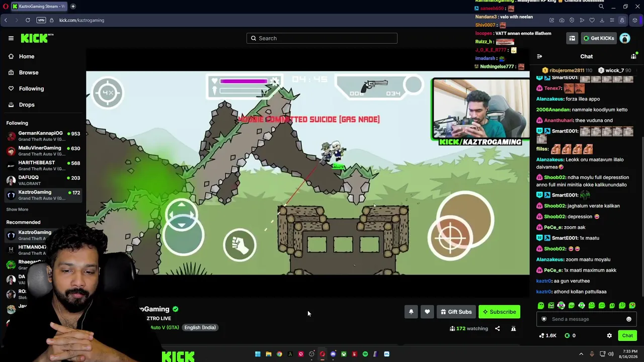Expand the Following list with Show more
The image size is (644, 362).
(17, 209)
